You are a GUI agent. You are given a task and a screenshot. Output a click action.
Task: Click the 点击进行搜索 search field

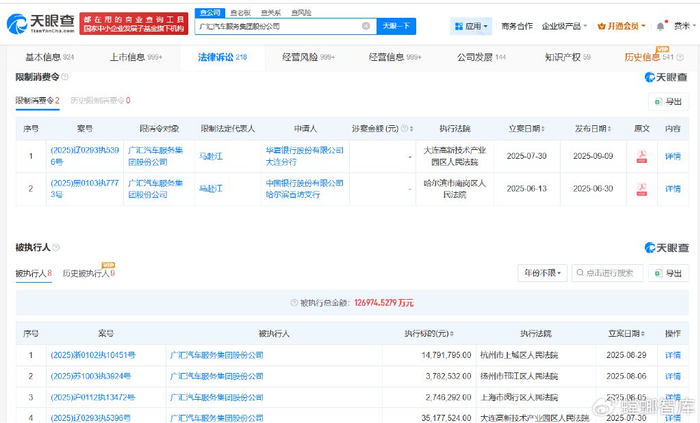607,273
